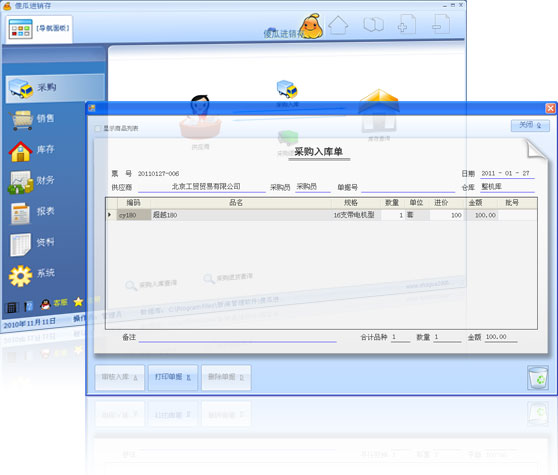Open the 系统 settings gear icon
558x475 pixels.
click(x=20, y=276)
